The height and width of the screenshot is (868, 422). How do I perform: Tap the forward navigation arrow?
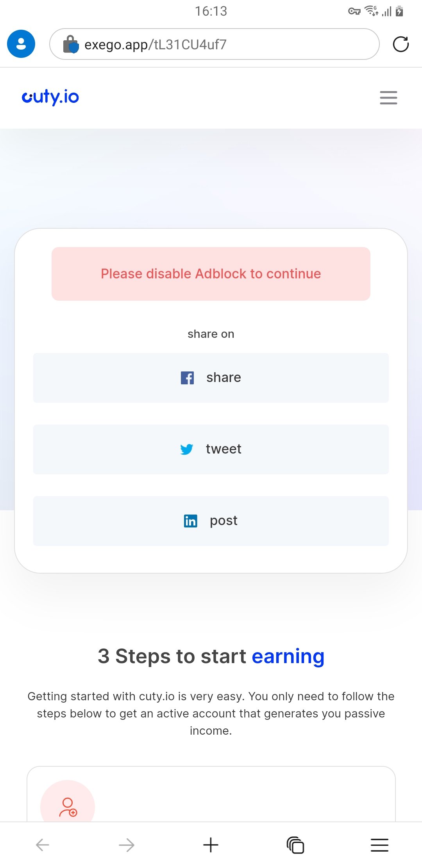pyautogui.click(x=127, y=845)
